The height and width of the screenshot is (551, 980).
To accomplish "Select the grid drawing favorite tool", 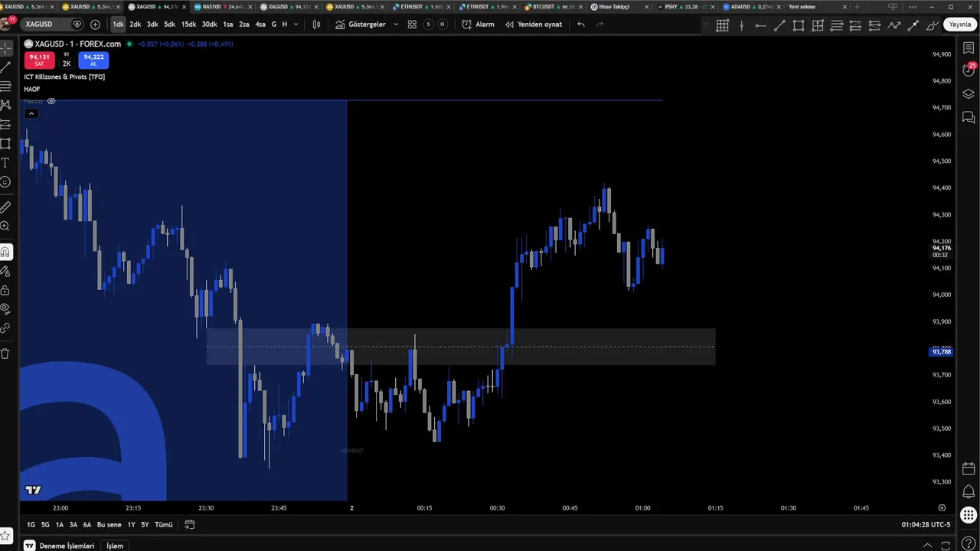I will pyautogui.click(x=722, y=25).
